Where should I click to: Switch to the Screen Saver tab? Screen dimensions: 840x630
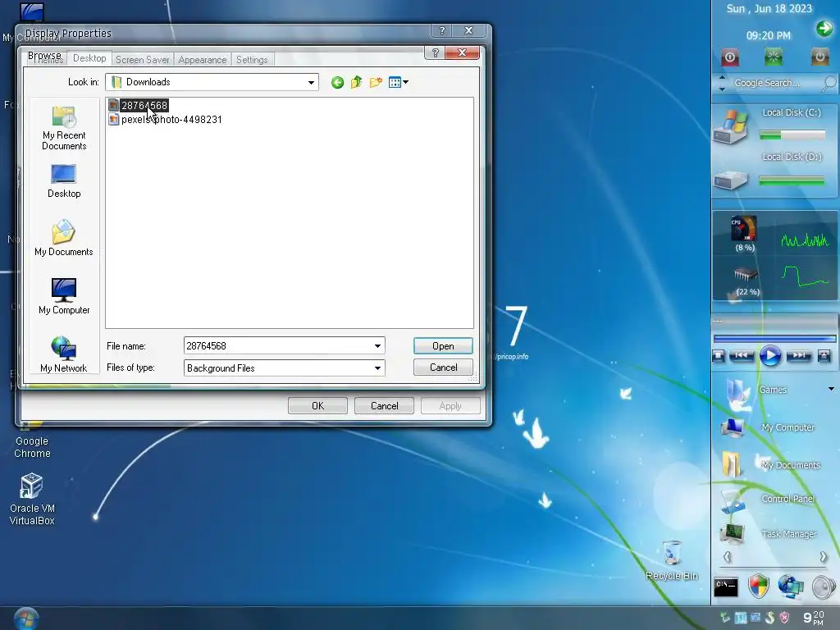pyautogui.click(x=143, y=60)
